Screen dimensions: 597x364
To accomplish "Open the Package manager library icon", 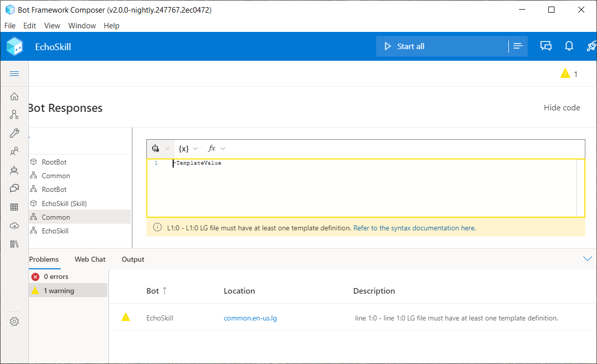I will tap(15, 244).
